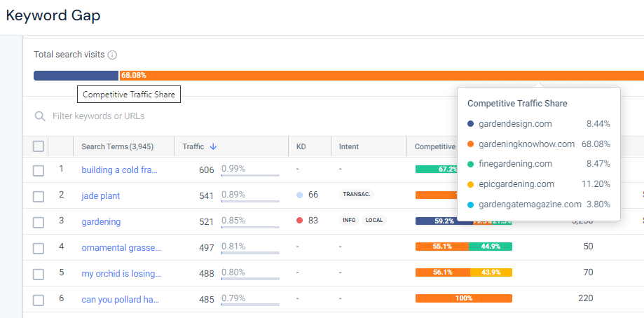Check the box for building a cold frame row

(39, 171)
